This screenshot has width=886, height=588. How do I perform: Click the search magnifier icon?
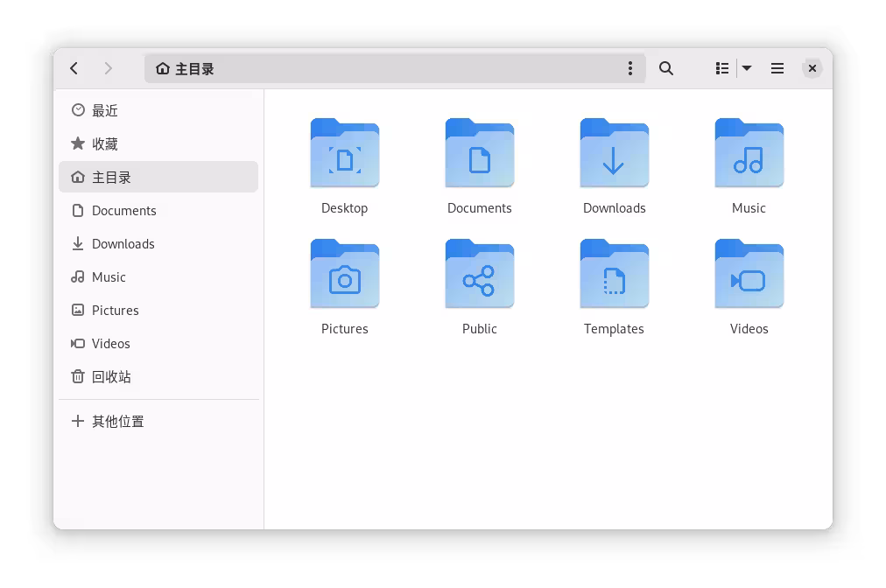pos(666,68)
